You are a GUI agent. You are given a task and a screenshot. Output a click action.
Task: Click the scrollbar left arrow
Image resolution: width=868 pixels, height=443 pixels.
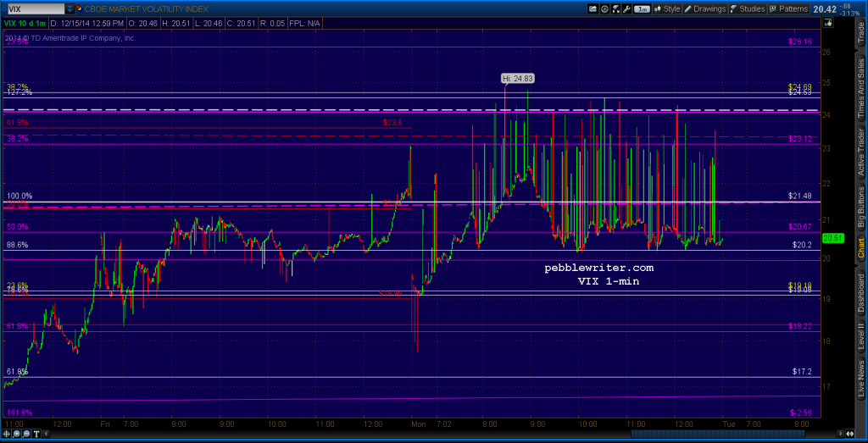pyautogui.click(x=47, y=434)
